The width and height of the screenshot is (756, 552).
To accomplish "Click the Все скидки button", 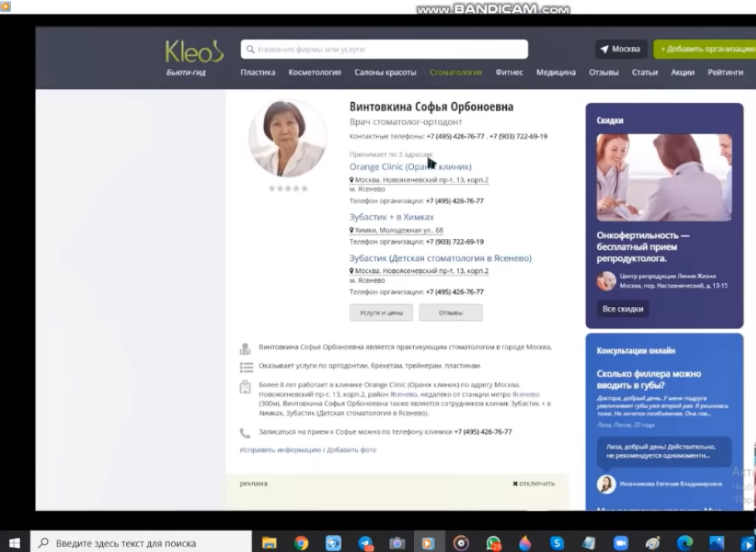I will click(x=622, y=308).
